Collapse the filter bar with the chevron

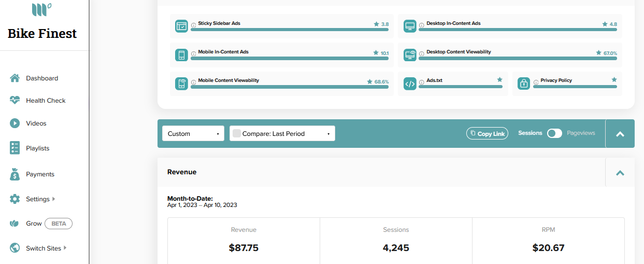tap(620, 134)
